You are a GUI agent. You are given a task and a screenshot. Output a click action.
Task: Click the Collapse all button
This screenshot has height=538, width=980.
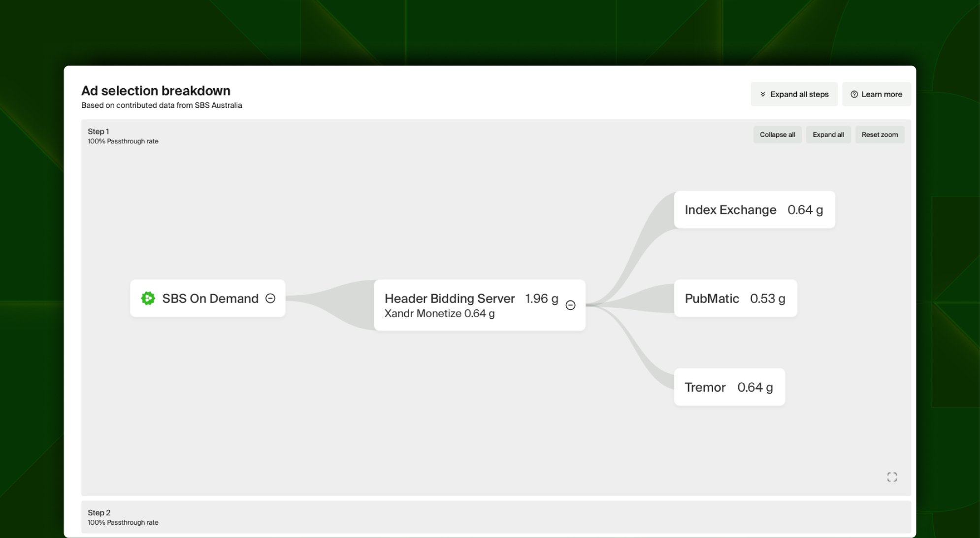[777, 135]
